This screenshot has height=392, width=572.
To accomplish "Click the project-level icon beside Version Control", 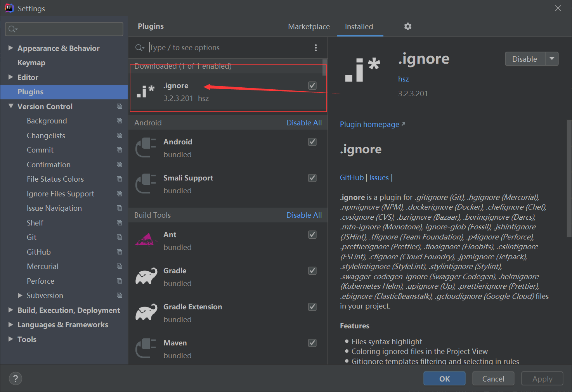I will pyautogui.click(x=119, y=106).
